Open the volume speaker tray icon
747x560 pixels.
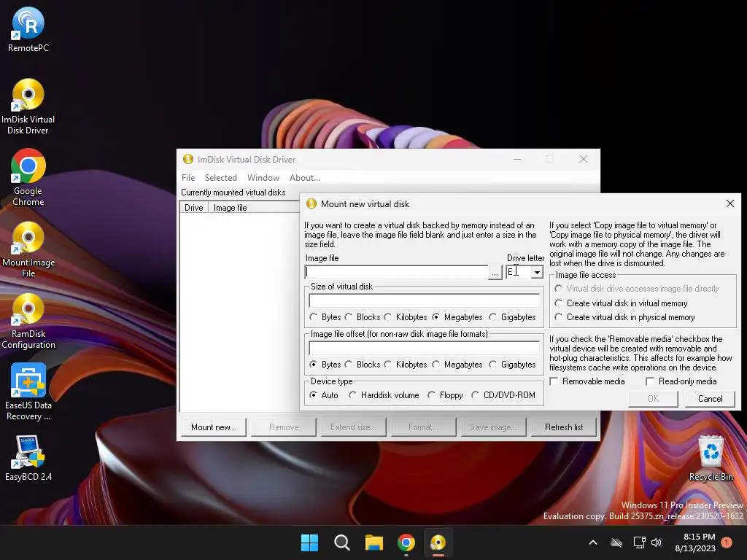657,542
